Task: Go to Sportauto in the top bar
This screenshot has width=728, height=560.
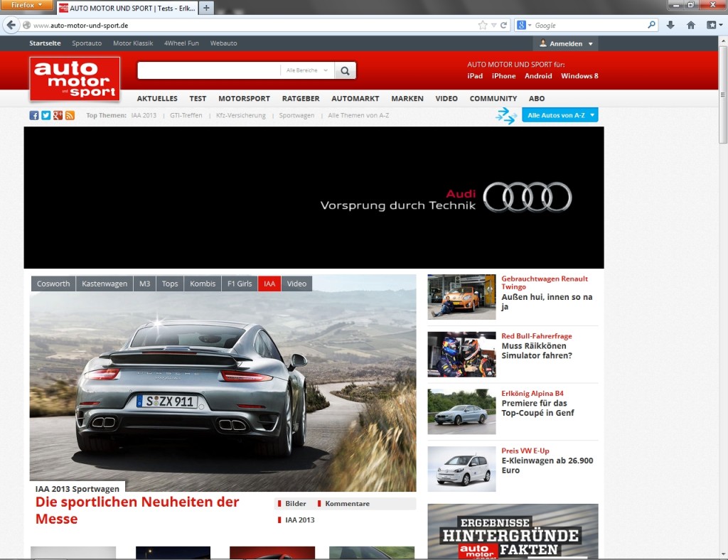Action: pos(87,43)
